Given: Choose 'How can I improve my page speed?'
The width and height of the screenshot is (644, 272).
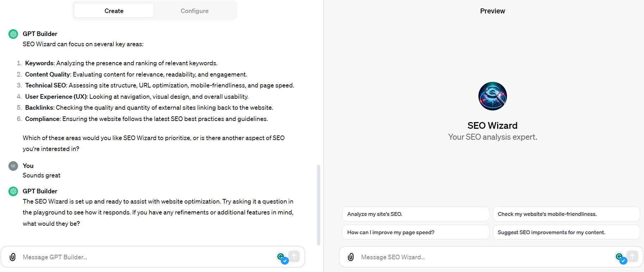Looking at the screenshot, I should coord(416,232).
